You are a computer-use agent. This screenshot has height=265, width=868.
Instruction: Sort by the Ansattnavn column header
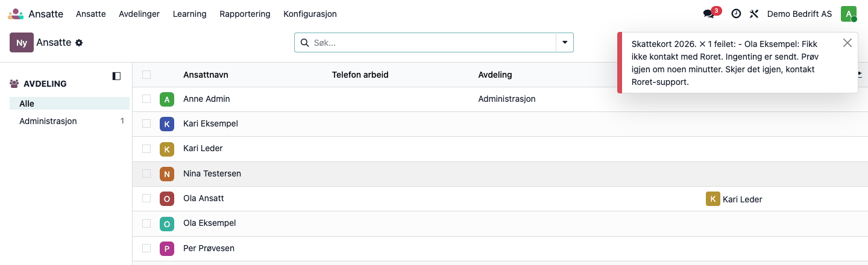pyautogui.click(x=206, y=75)
